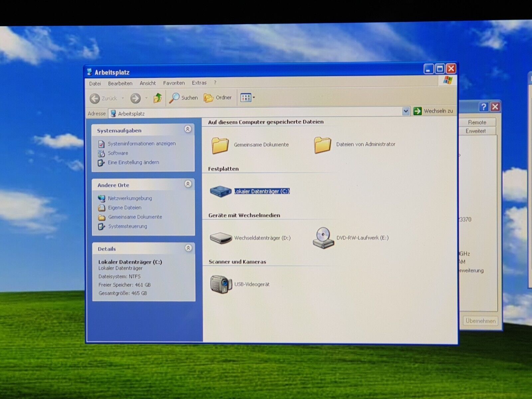Collapse the Systemaufgaben panel
The width and height of the screenshot is (532, 399).
[x=188, y=129]
